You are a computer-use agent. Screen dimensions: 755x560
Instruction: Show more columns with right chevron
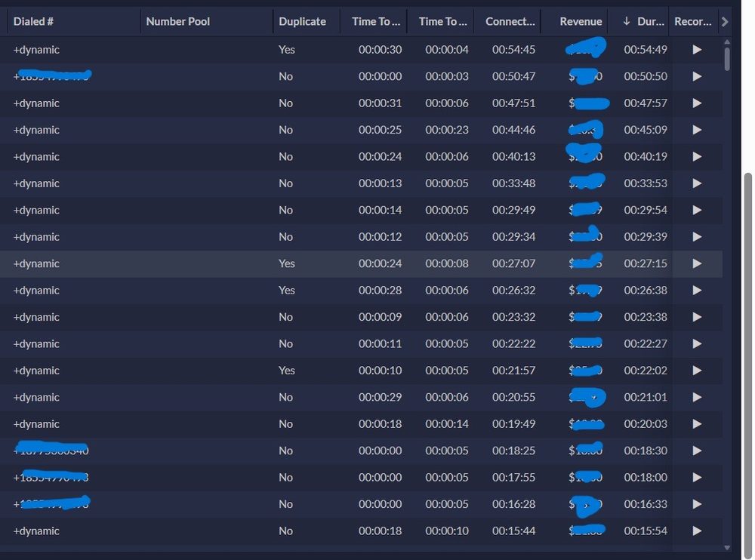tap(725, 22)
